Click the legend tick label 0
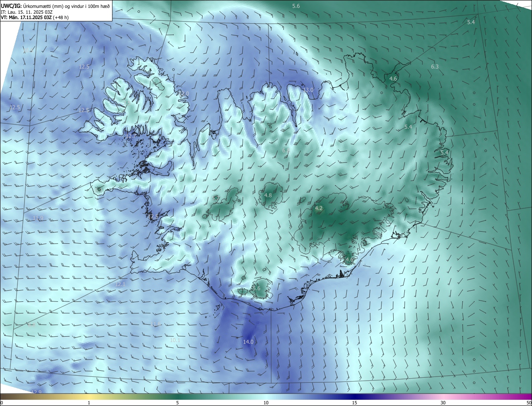The image size is (532, 406). click(x=1, y=403)
